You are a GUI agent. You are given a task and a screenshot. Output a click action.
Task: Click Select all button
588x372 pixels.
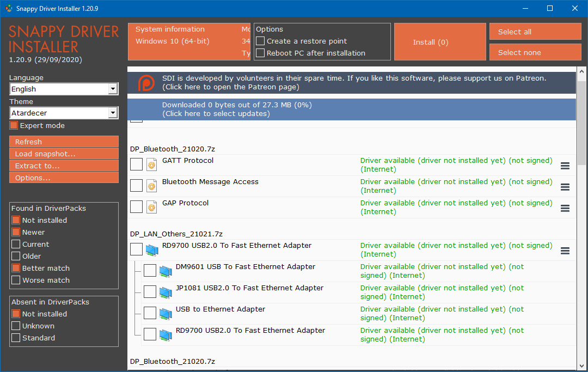(535, 32)
